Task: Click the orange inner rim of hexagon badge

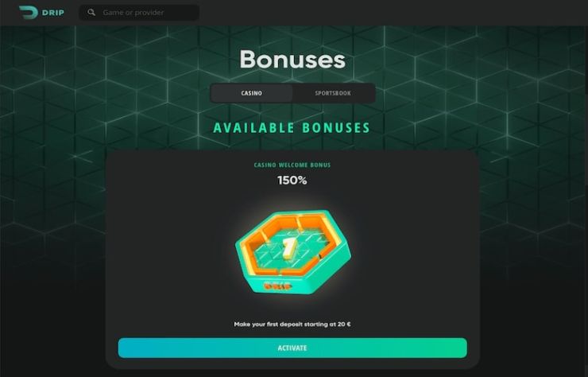Action: pos(319,225)
